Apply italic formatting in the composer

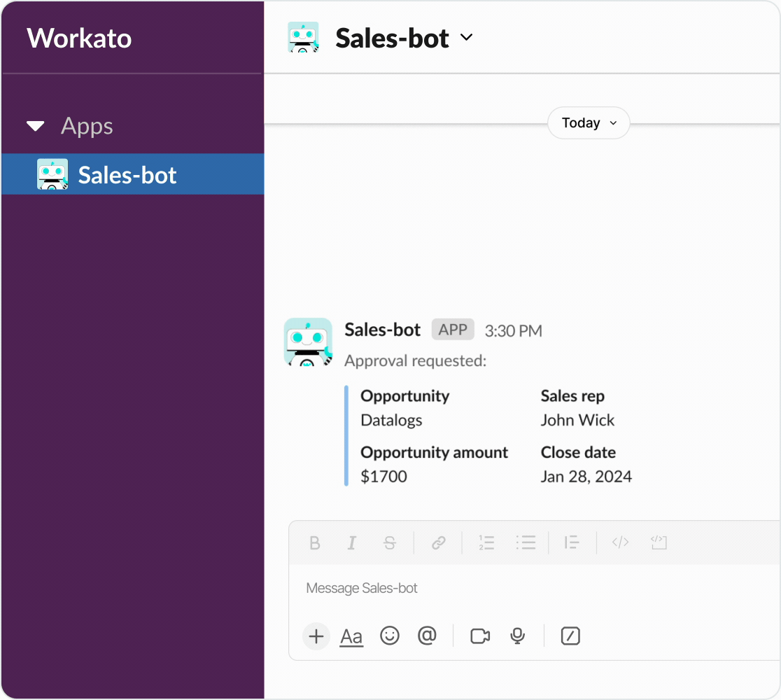click(352, 542)
